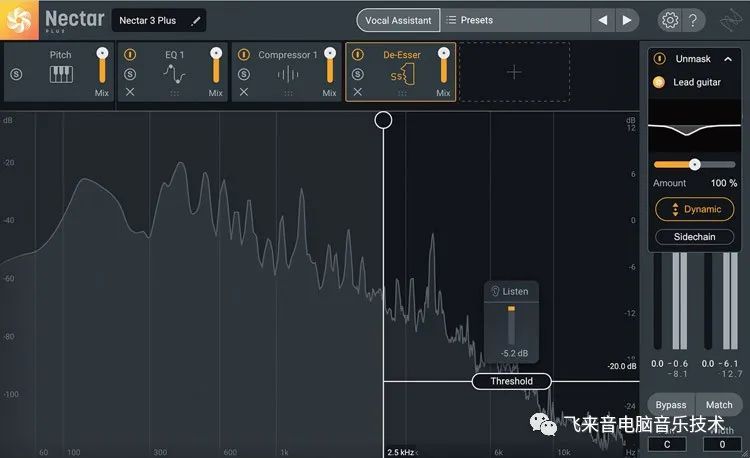
Task: Grab the EQ 1 module drag handle dots
Action: coord(174,93)
